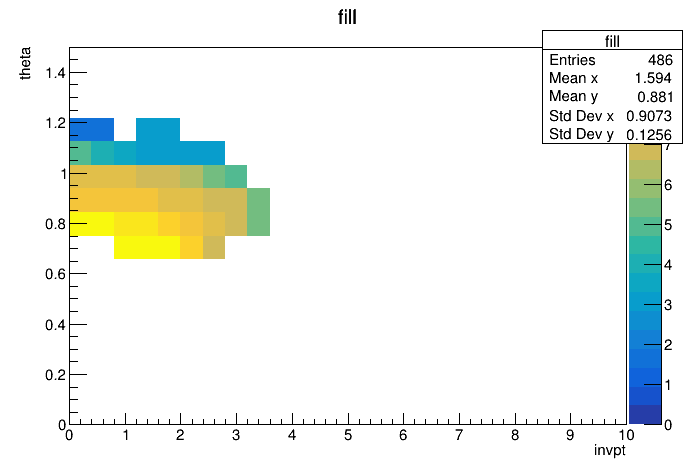This screenshot has width=696, height=472.
Task: Click the "0.8" tick label on the theta axis
Action: tap(55, 224)
